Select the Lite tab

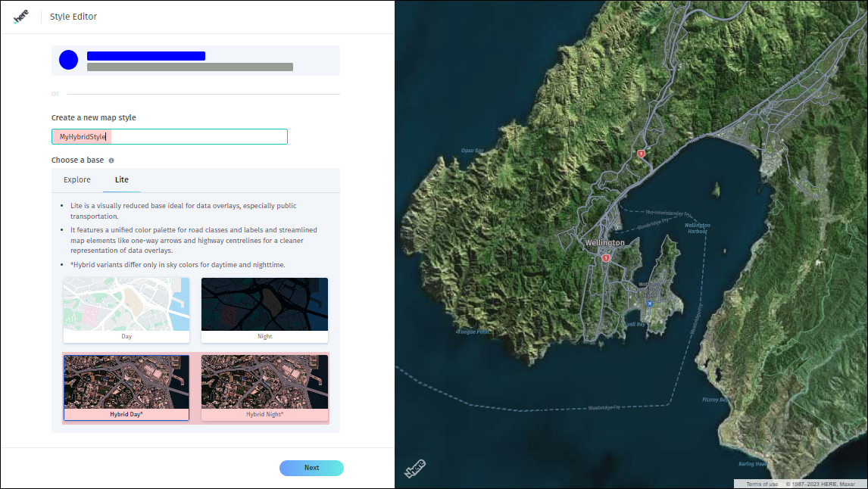(x=122, y=180)
